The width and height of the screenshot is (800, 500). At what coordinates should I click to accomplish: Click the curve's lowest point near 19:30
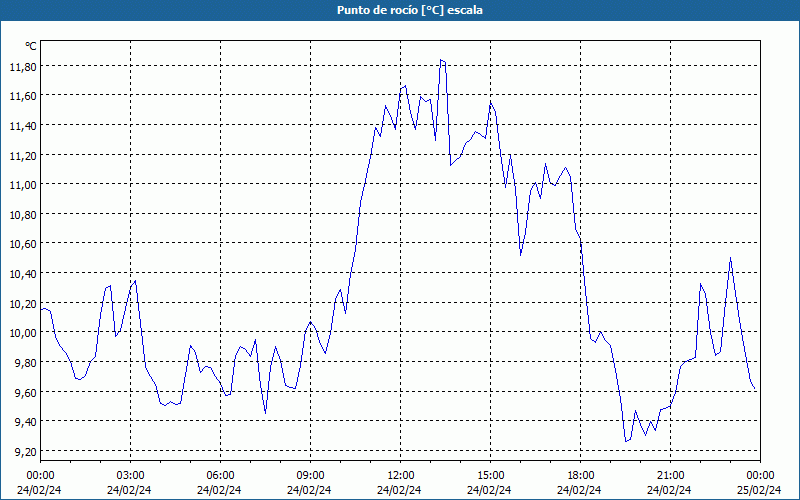tap(626, 441)
